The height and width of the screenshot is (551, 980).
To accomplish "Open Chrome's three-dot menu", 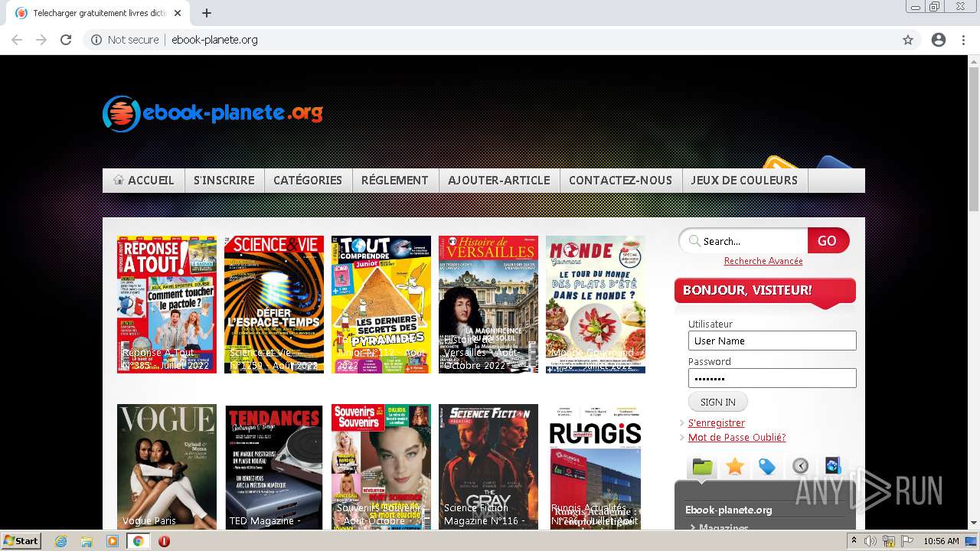I will [963, 40].
